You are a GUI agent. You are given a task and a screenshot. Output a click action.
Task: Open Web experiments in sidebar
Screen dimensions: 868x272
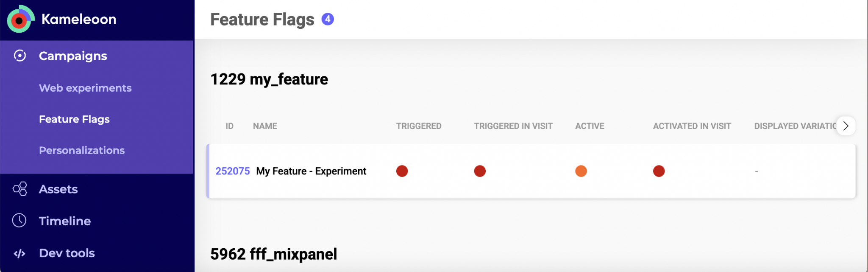pyautogui.click(x=85, y=88)
